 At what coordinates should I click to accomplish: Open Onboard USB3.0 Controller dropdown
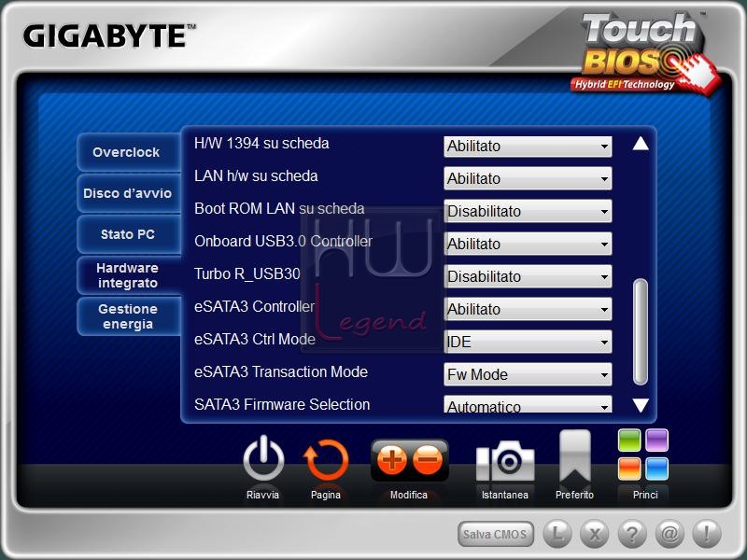528,244
